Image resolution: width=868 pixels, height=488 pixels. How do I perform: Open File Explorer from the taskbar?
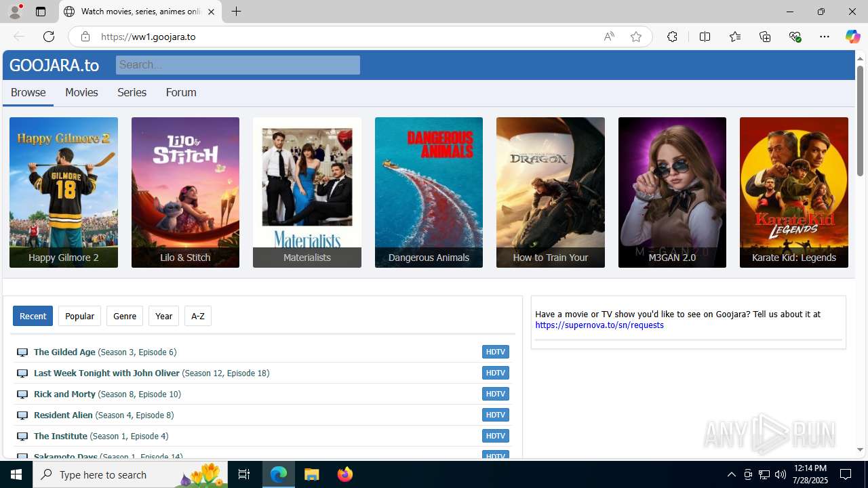coord(312,474)
